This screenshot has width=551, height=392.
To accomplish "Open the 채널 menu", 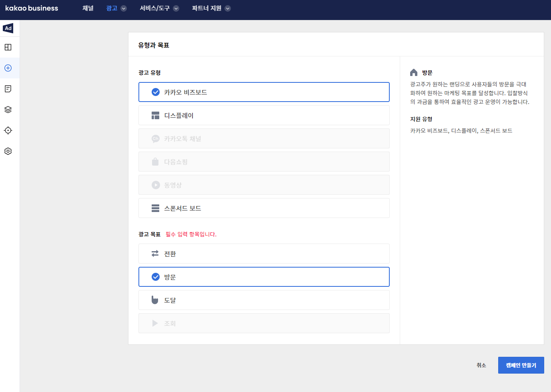I will (88, 8).
